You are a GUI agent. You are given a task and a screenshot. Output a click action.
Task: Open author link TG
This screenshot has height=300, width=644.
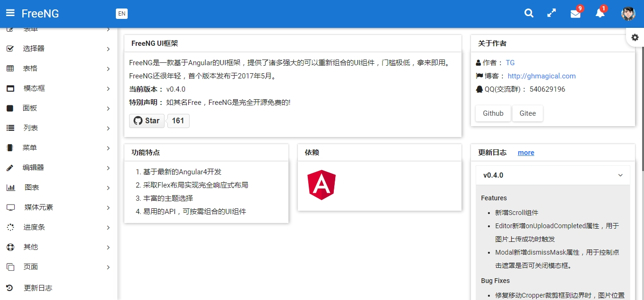click(x=510, y=63)
